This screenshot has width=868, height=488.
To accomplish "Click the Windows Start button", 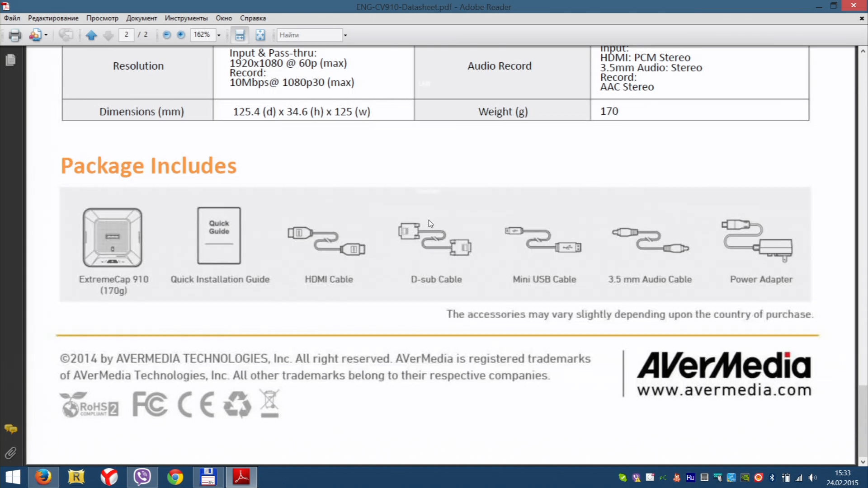I will point(13,477).
